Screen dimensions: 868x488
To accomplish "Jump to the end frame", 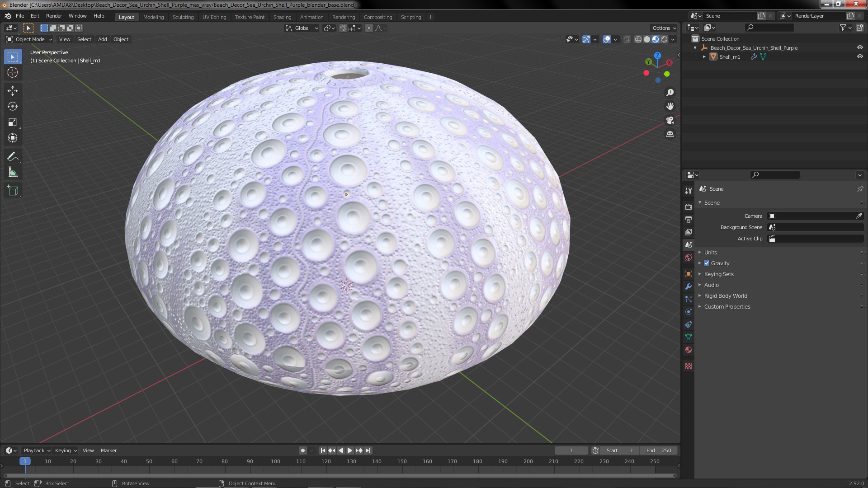I will click(x=368, y=450).
